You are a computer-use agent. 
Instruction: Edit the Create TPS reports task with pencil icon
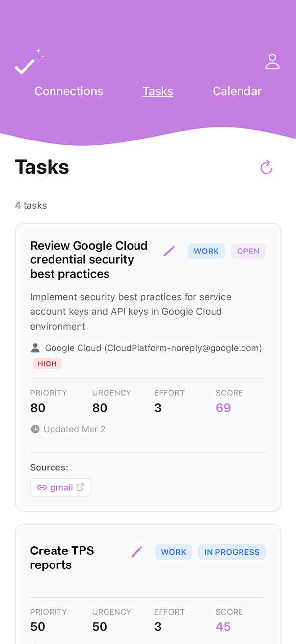click(x=136, y=552)
